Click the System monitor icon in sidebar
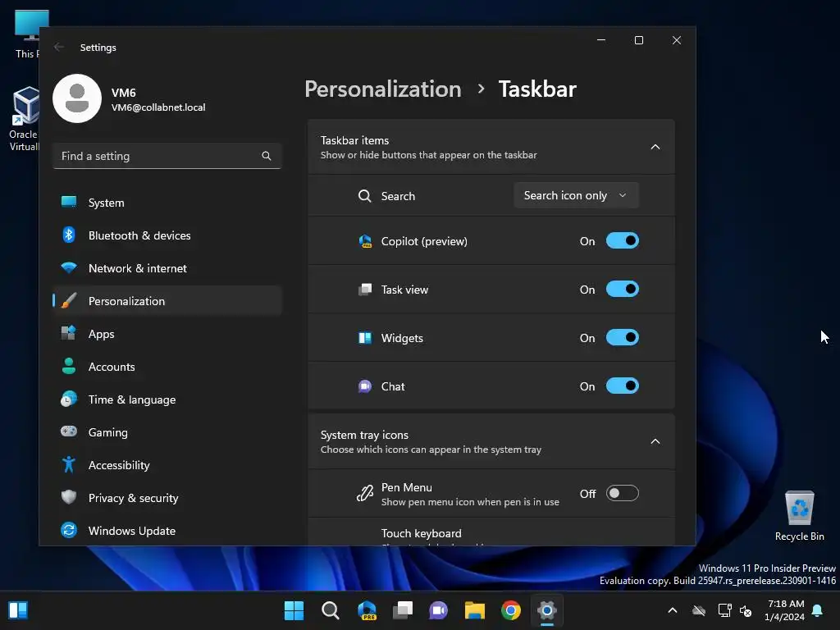This screenshot has height=630, width=840. click(x=69, y=202)
